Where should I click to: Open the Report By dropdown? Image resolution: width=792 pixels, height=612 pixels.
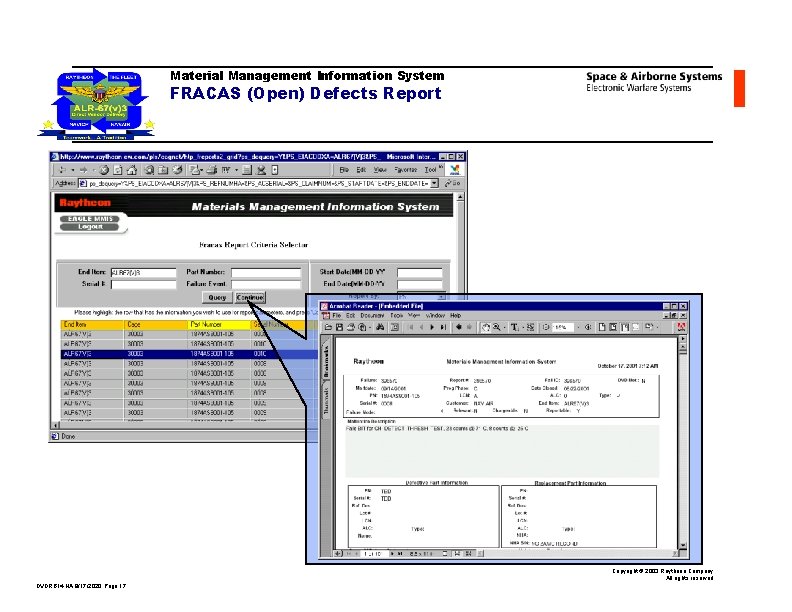(440, 296)
